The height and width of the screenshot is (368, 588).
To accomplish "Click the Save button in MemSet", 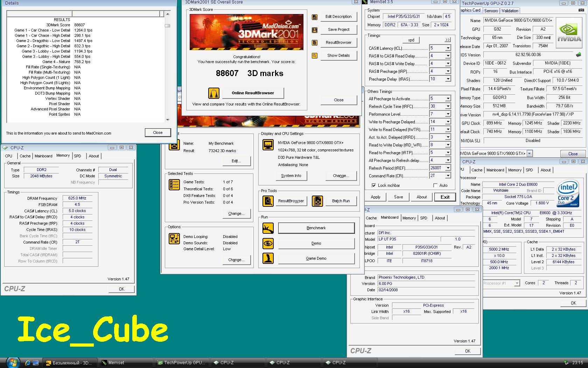I will click(x=398, y=197).
